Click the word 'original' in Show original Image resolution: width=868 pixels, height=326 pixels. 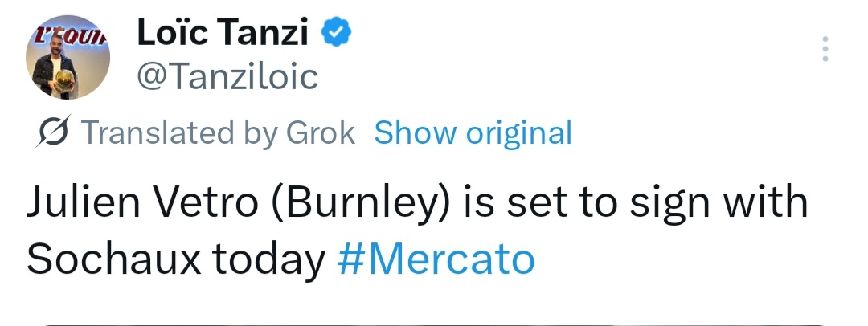519,132
